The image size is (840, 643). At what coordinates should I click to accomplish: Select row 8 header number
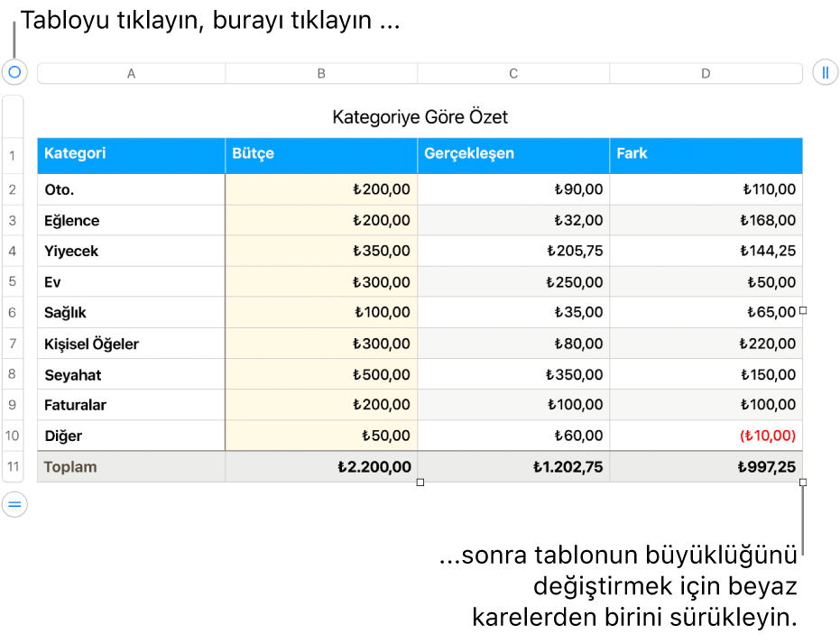[13, 373]
